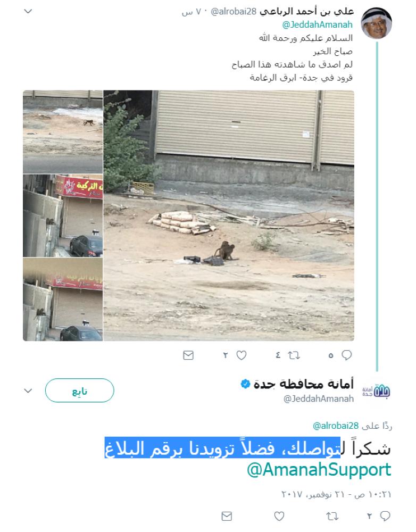
Task: Click the tweet timestamp 21 November 2017
Action: [x=336, y=494]
